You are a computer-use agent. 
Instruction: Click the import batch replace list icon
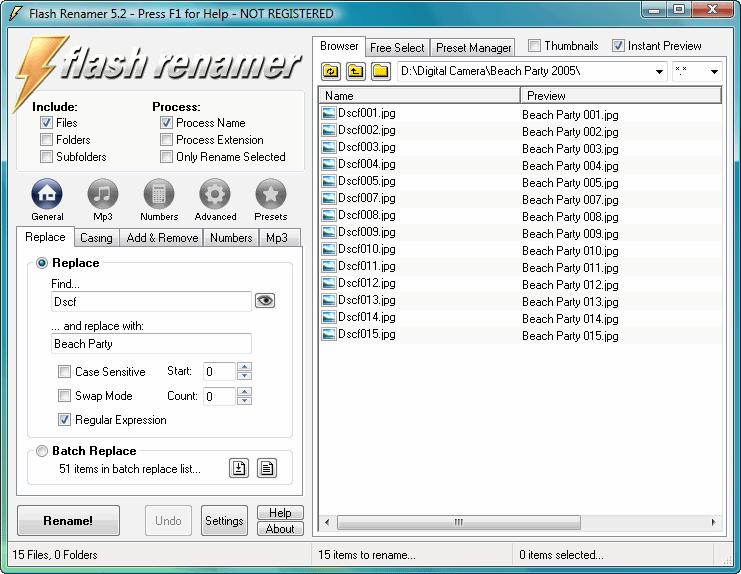239,468
